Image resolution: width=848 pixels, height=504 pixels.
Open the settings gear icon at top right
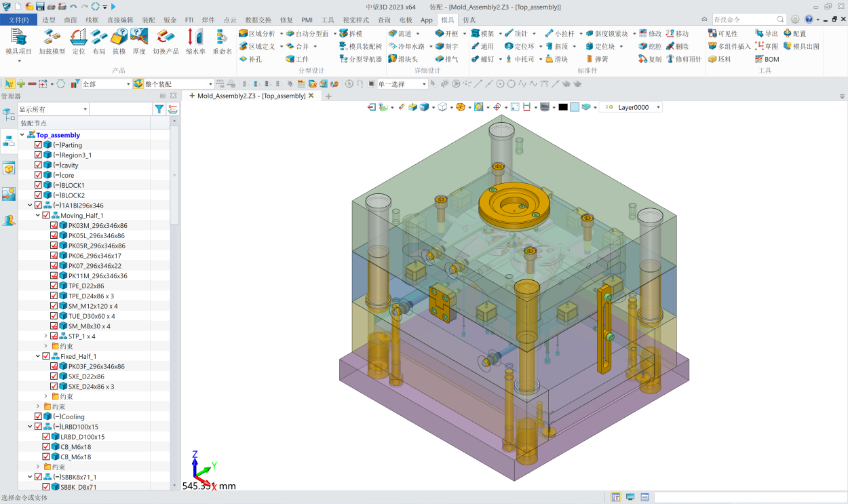pos(795,20)
